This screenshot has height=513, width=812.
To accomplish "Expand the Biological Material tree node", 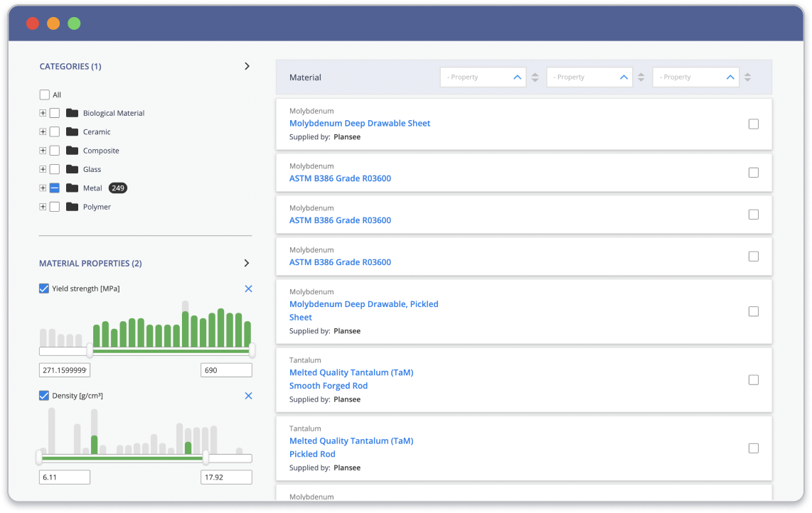I will click(x=43, y=113).
